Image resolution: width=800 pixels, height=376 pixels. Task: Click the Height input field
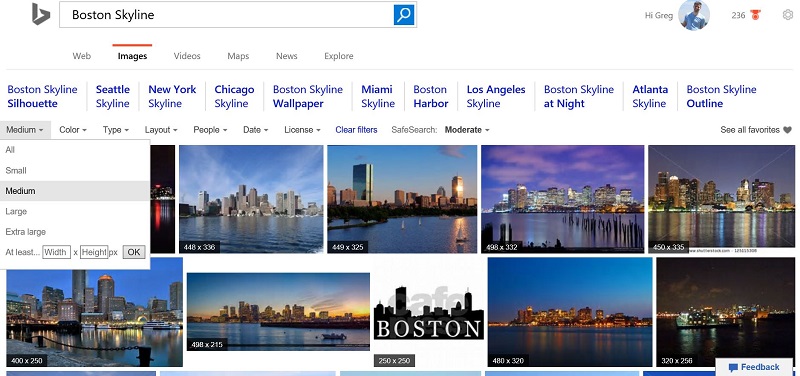point(94,252)
